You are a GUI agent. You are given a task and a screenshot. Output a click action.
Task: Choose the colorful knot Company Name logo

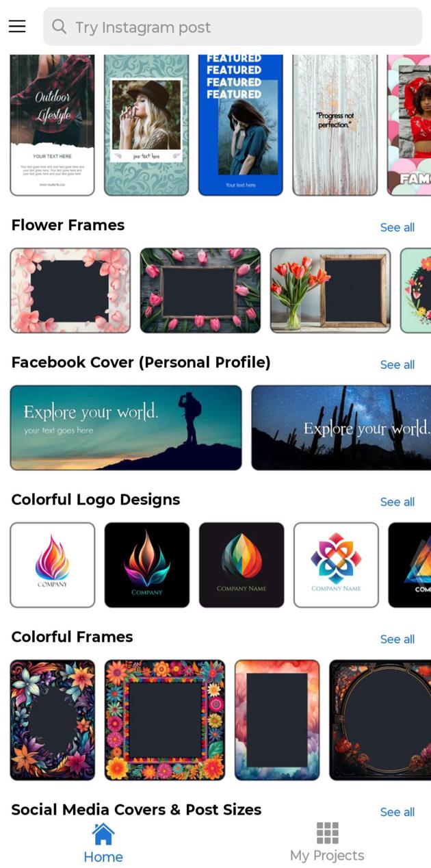point(336,565)
